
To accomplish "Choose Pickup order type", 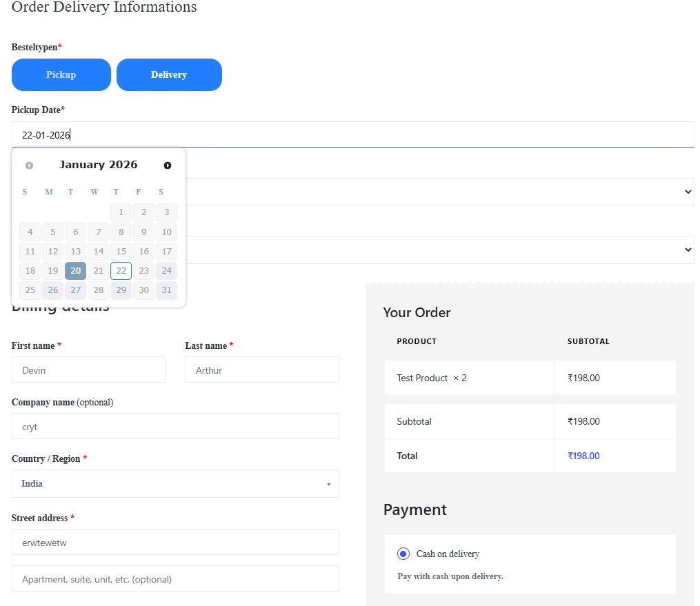I will [61, 74].
